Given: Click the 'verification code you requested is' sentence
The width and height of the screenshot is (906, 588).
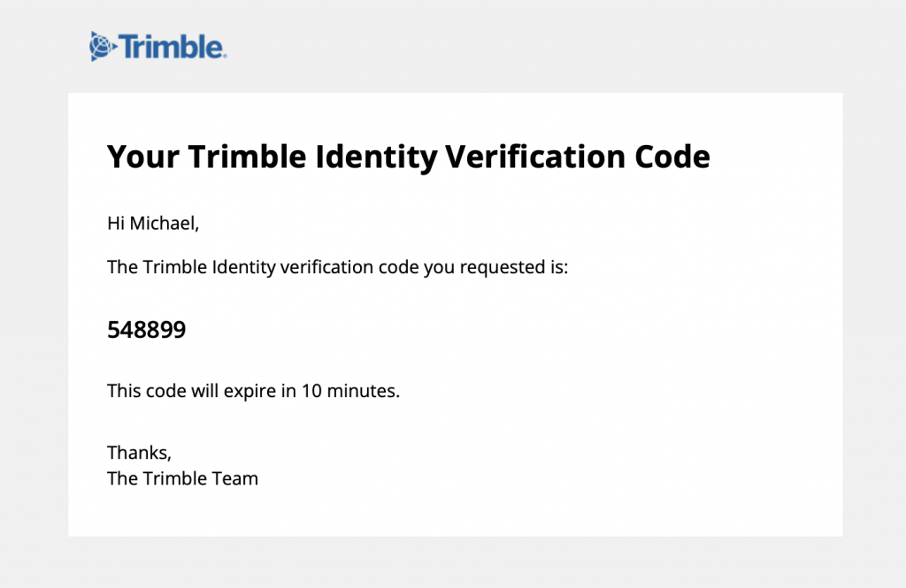Looking at the screenshot, I should (338, 267).
